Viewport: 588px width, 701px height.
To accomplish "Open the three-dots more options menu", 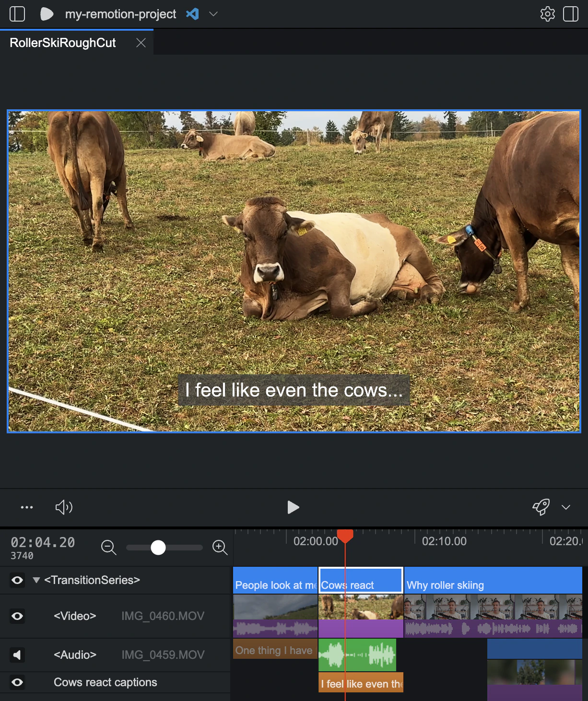I will coord(27,507).
